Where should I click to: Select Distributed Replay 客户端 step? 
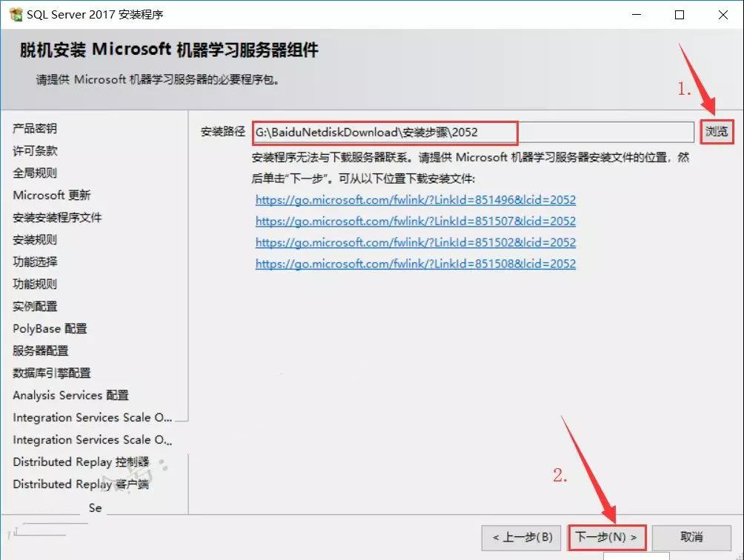pos(81,484)
